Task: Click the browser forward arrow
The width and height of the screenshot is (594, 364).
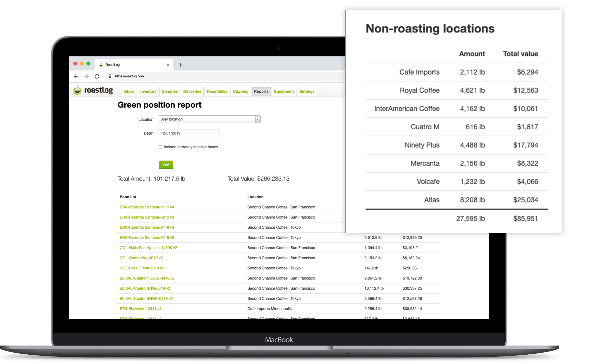Action: (x=87, y=76)
